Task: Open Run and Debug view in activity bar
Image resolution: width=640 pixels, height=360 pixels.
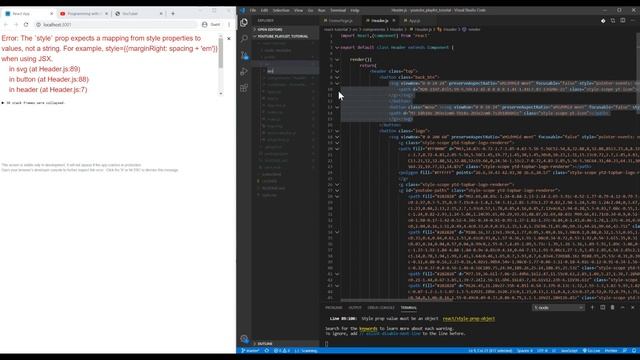Action: click(244, 71)
